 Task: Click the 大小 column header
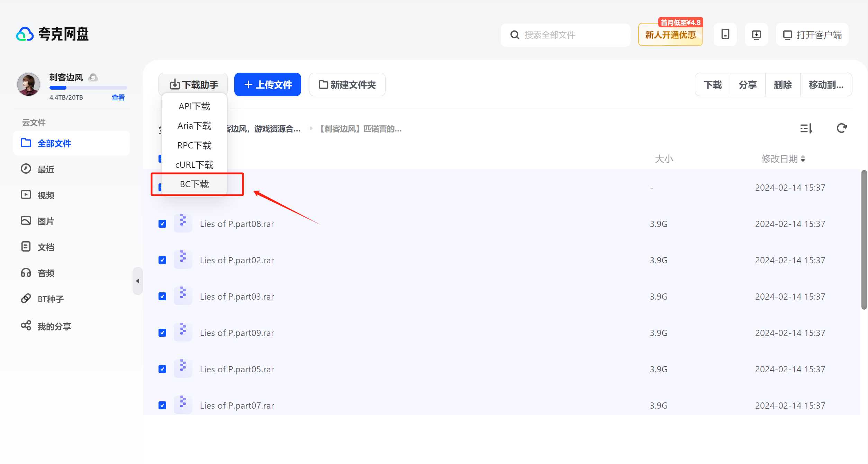[664, 159]
